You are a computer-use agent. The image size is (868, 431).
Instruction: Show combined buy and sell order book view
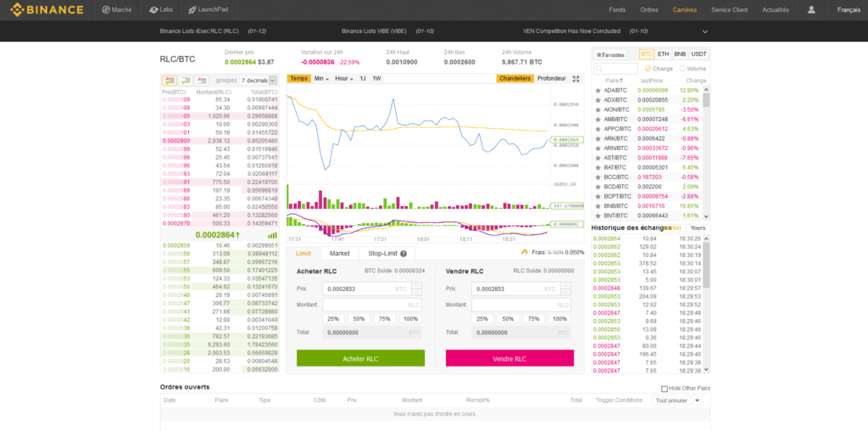point(170,81)
